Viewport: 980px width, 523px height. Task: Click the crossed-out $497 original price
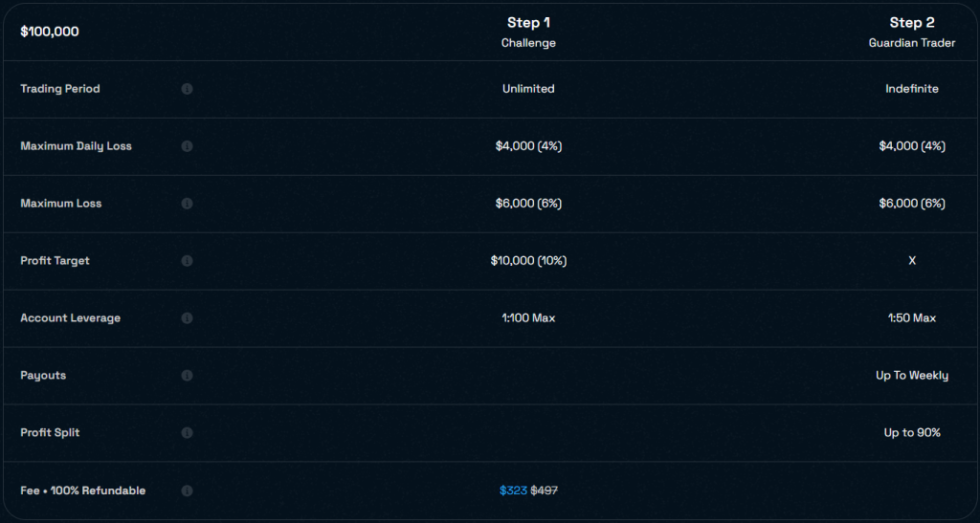544,490
